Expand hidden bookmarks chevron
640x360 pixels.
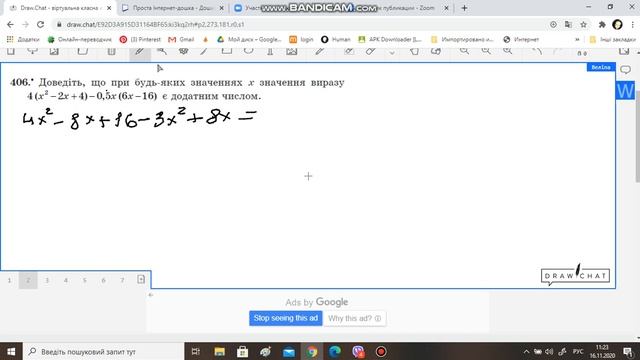pyautogui.click(x=577, y=39)
